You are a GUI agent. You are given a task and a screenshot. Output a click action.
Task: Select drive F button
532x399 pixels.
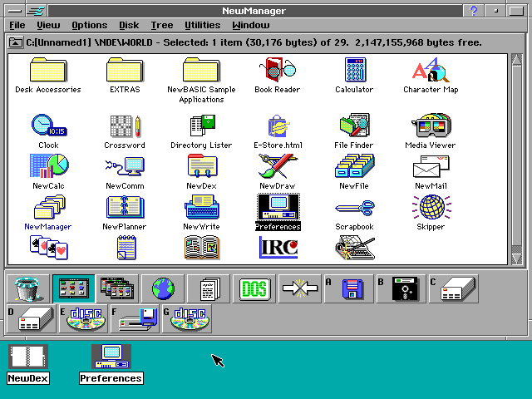(135, 318)
